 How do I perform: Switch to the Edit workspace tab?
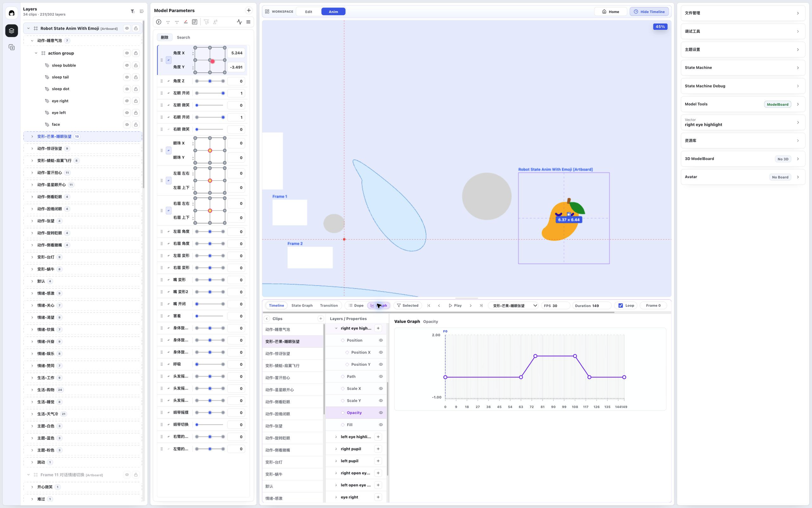[309, 12]
